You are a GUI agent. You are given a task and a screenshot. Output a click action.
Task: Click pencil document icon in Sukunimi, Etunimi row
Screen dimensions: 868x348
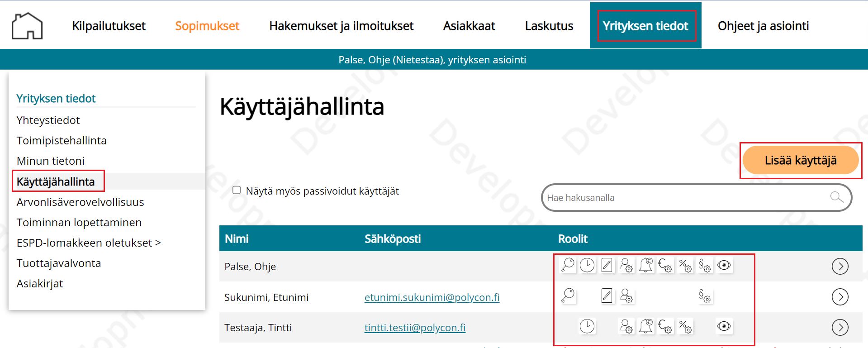click(x=607, y=296)
